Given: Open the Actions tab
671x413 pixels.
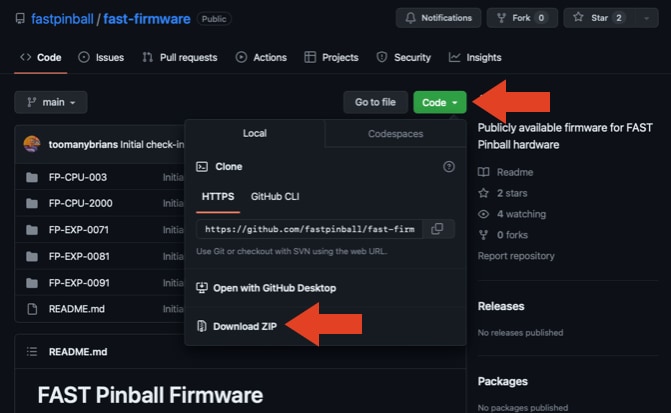Looking at the screenshot, I should tap(261, 57).
